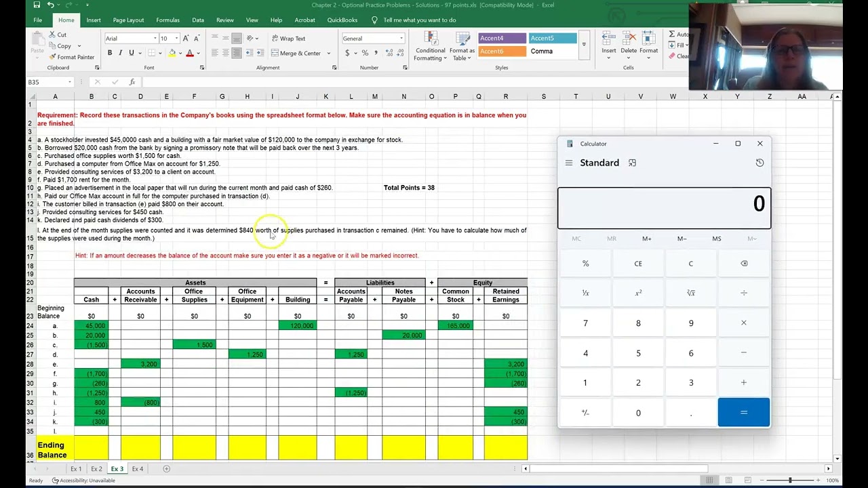Click the zoom slider in status bar
Image resolution: width=868 pixels, height=488 pixels.
[x=790, y=481]
